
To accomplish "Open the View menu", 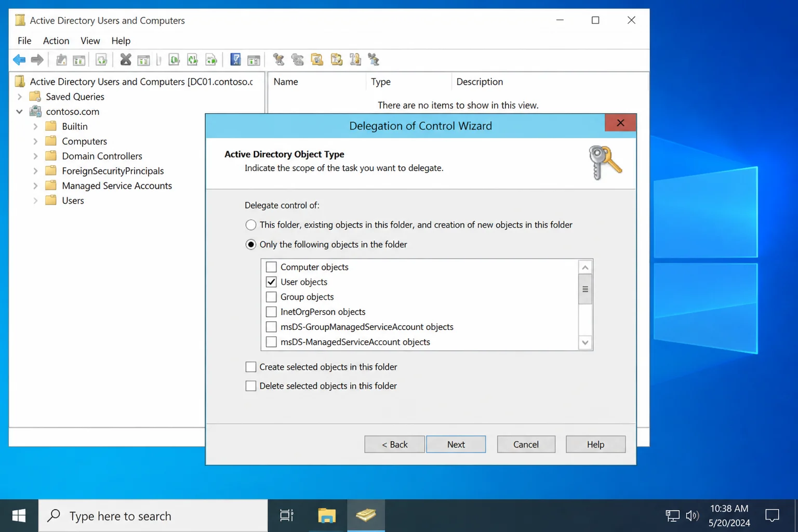I will point(90,41).
